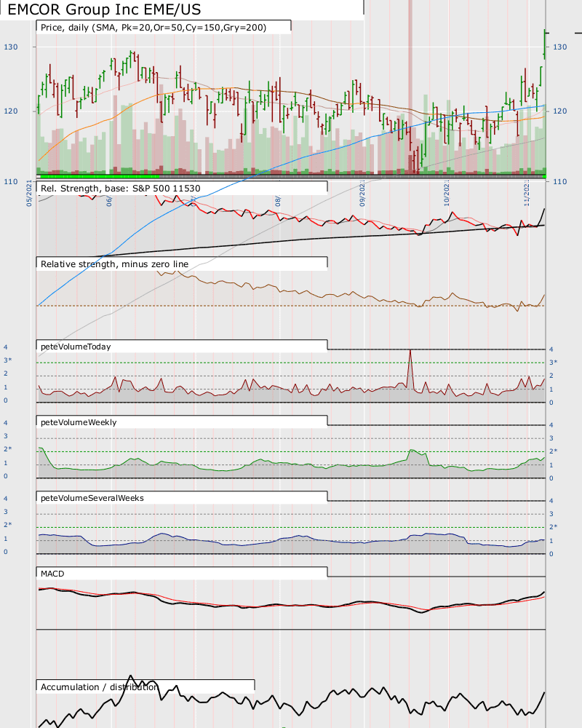Click the 120 price label on right axis
This screenshot has height=728, width=582.
pos(559,111)
